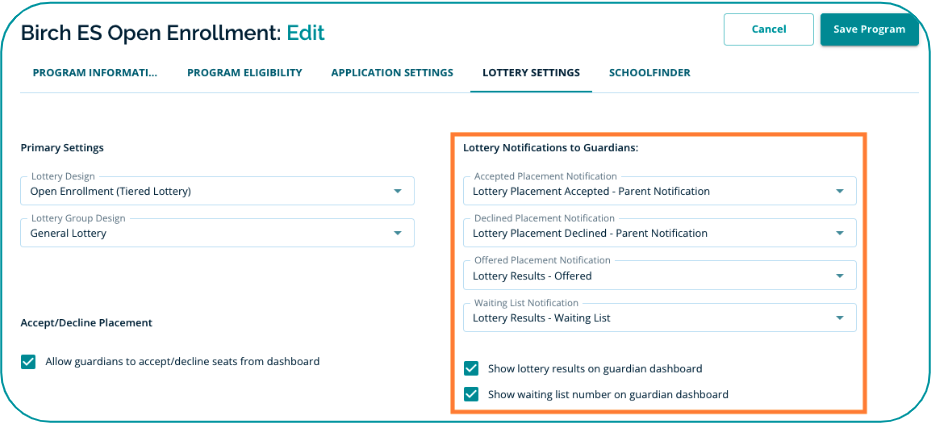This screenshot has width=936, height=430.
Task: Toggle Show lottery results on guardian dashboard
Action: click(472, 368)
